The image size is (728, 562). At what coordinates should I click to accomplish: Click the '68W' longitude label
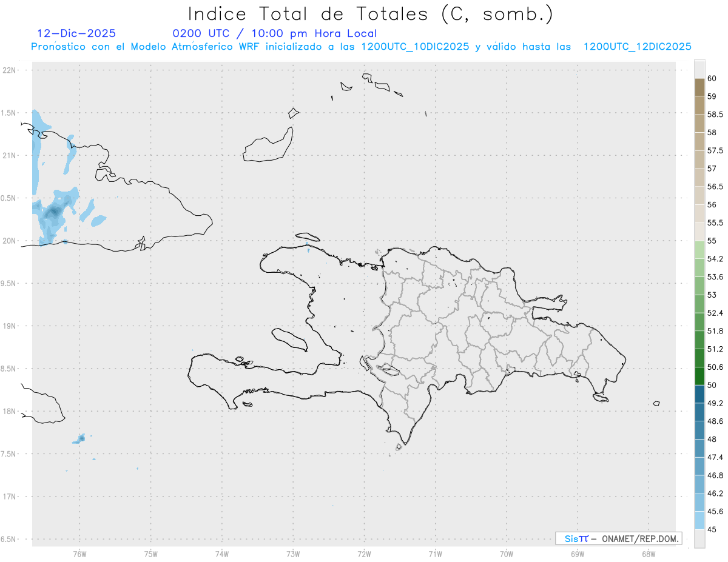click(x=649, y=554)
